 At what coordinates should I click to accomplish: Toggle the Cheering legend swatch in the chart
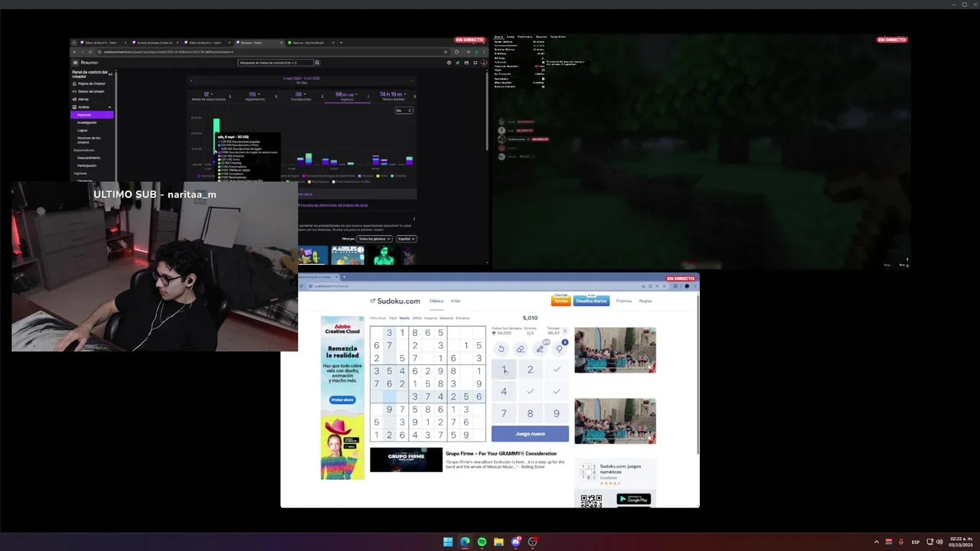pyautogui.click(x=393, y=176)
